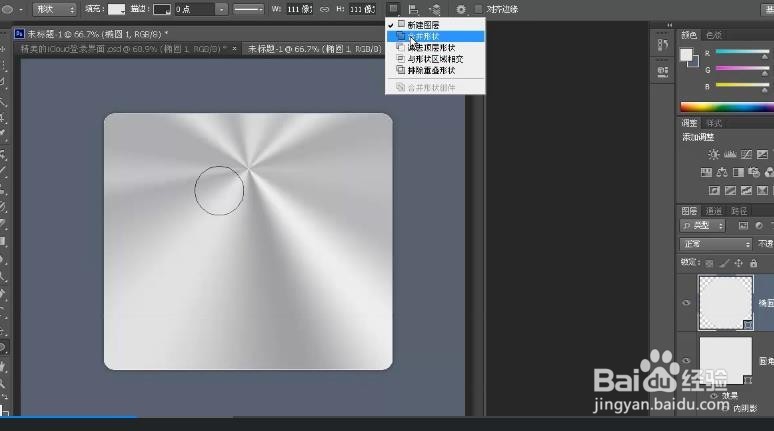Open the 形状 tool mode dropdown
This screenshot has width=774, height=431.
[54, 9]
